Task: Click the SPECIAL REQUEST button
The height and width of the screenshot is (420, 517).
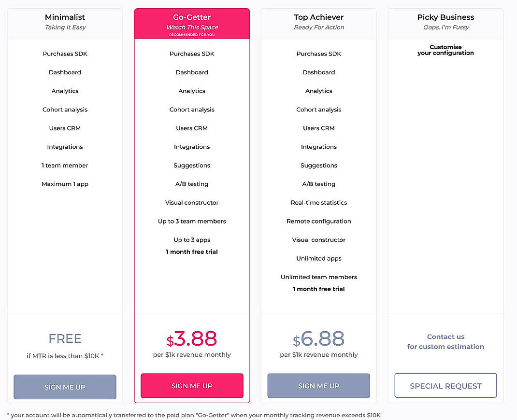Action: tap(445, 386)
